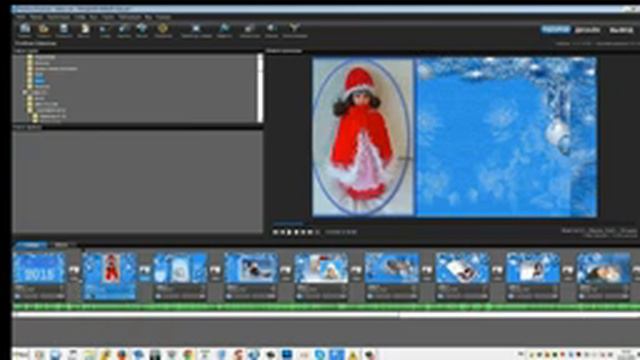640x360 pixels.
Task: Open the Chrome icon on the taskbar
Action: click(x=188, y=354)
